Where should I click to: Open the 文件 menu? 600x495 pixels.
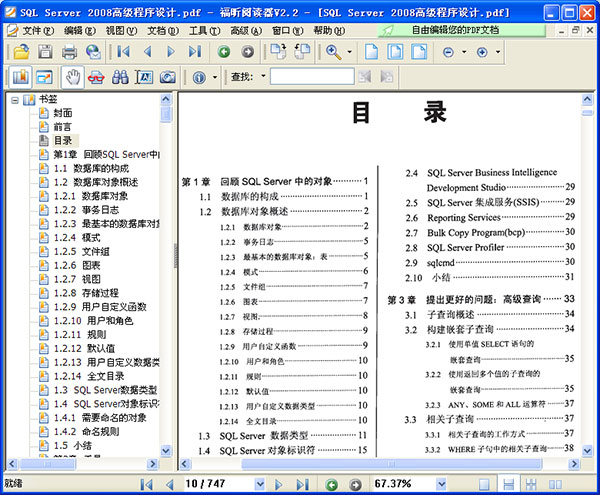pyautogui.click(x=36, y=30)
